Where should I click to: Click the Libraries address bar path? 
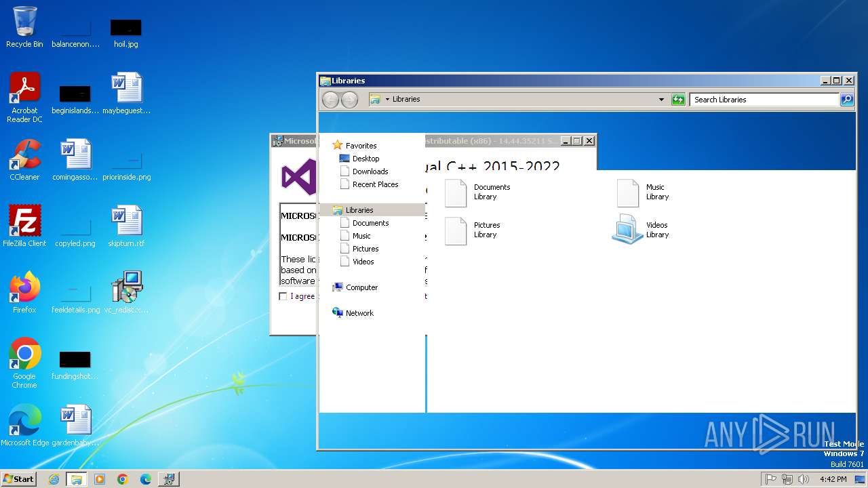tap(406, 99)
